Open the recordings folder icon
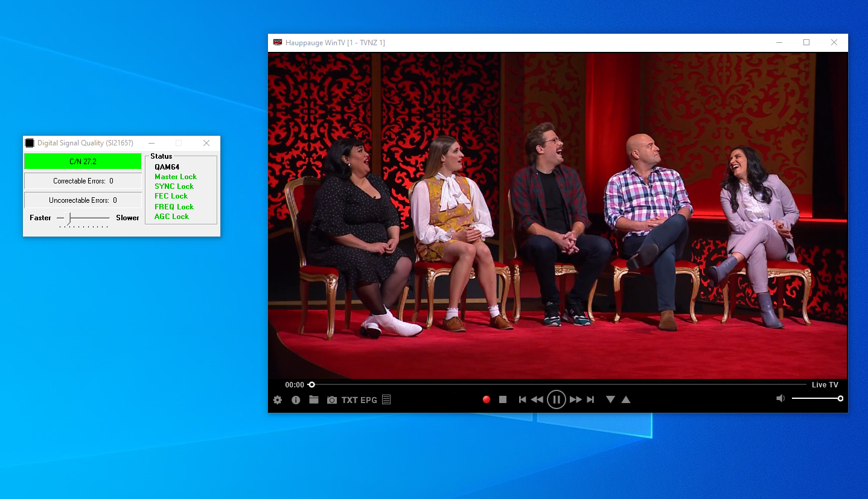Screen dimensions: 868x499 [x=314, y=399]
